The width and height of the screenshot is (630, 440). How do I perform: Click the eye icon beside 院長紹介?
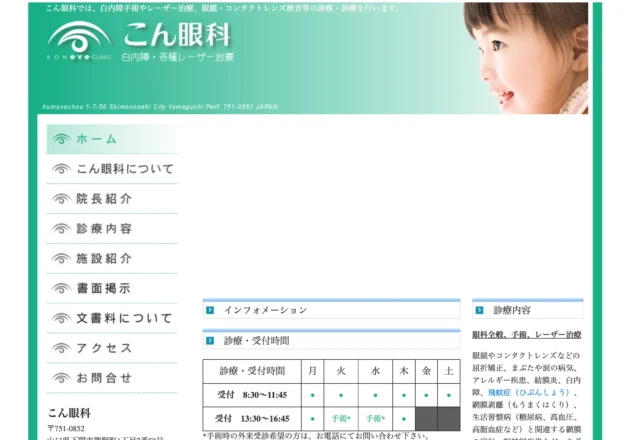61,199
